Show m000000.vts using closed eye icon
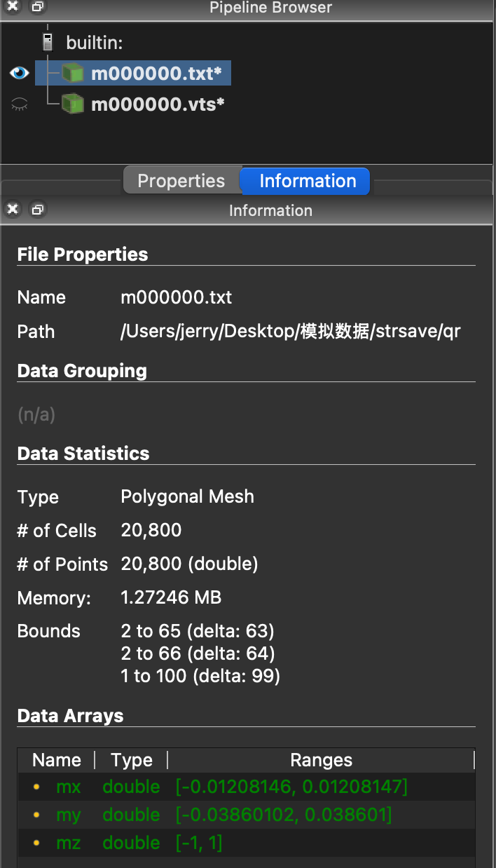Image resolution: width=496 pixels, height=868 pixels. point(20,104)
